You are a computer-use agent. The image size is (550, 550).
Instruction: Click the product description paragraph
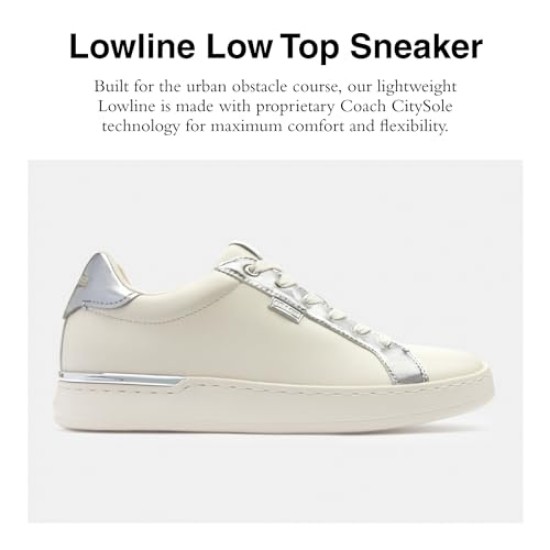[275, 106]
